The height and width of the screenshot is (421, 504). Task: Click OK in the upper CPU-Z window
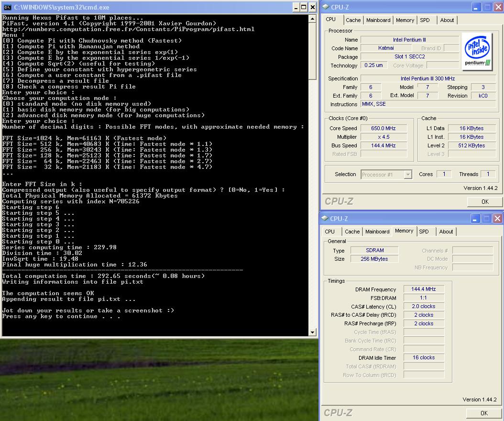(485, 202)
